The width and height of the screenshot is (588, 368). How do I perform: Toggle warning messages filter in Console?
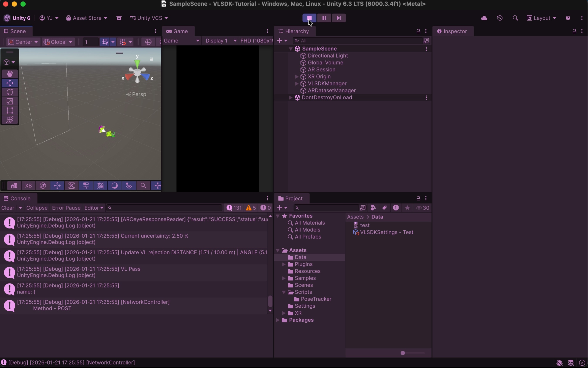251,208
